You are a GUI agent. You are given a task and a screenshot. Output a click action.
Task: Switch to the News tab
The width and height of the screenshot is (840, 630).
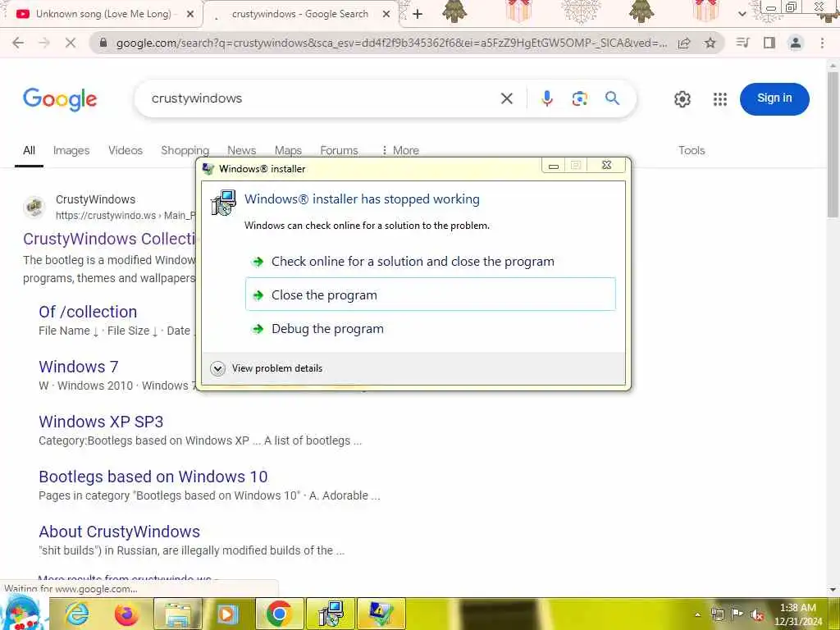pyautogui.click(x=242, y=151)
